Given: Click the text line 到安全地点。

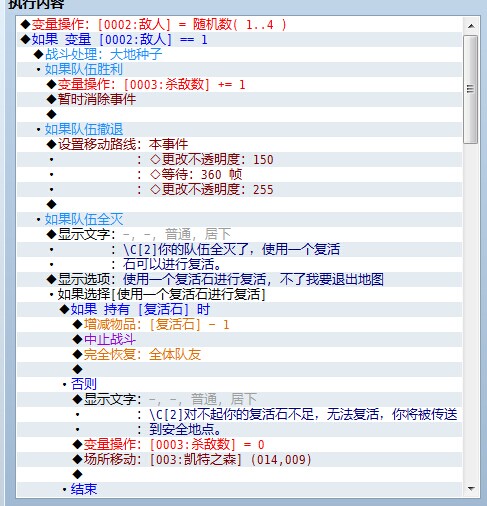Looking at the screenshot, I should pos(239,430).
